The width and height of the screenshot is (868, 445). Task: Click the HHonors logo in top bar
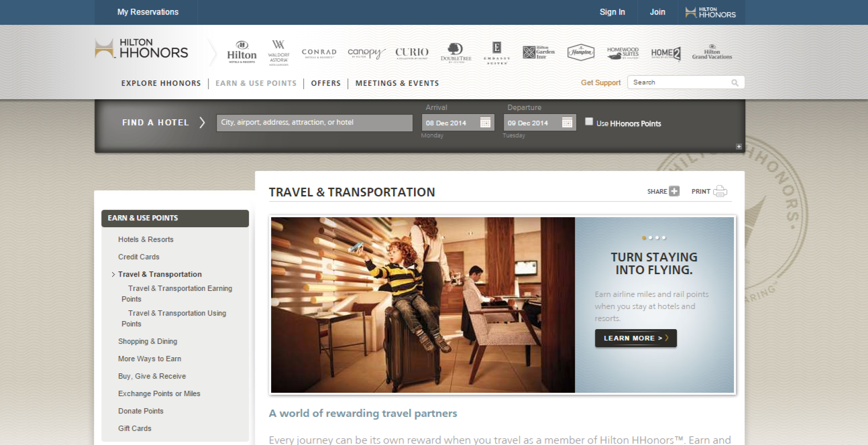[710, 12]
